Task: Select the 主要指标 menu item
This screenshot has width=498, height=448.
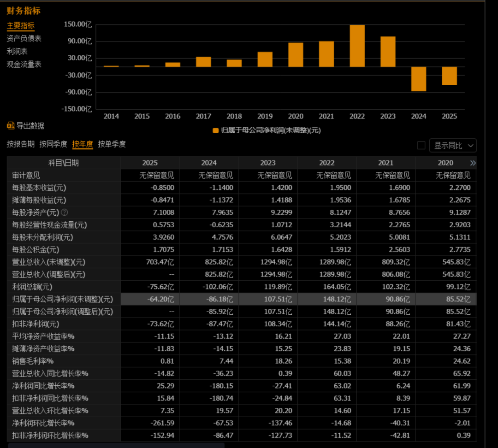Action: point(21,26)
